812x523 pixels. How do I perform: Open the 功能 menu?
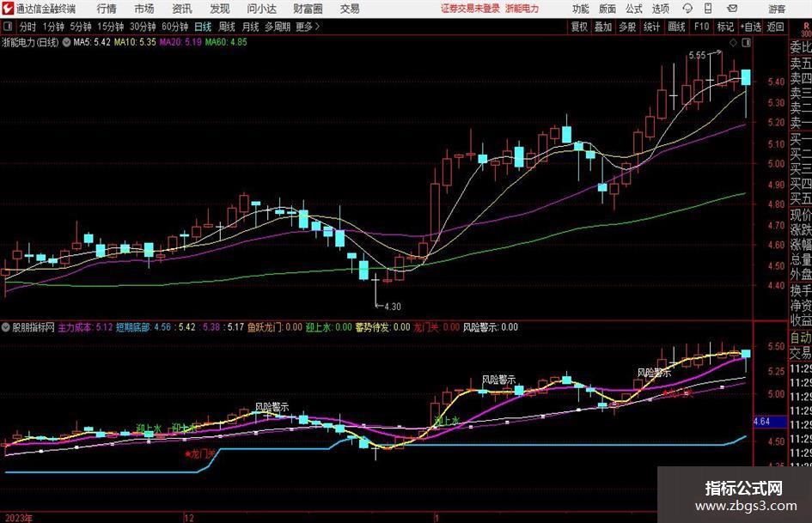581,9
